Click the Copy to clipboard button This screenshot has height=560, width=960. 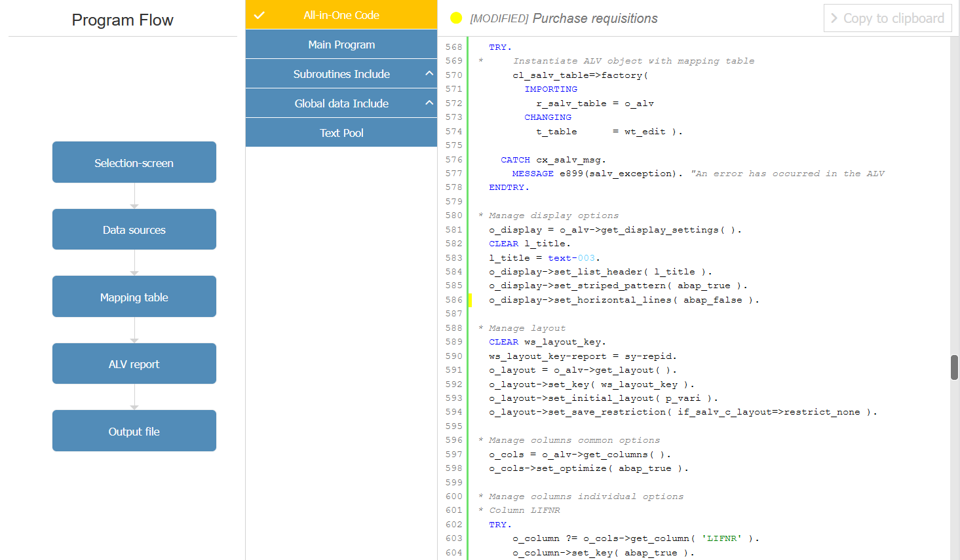pyautogui.click(x=888, y=18)
